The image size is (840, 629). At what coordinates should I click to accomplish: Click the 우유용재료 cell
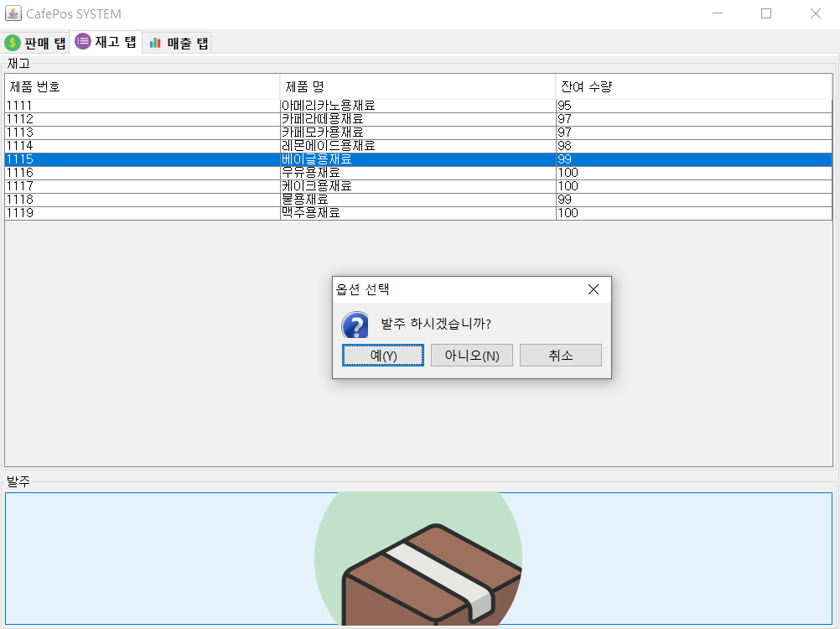[x=417, y=173]
